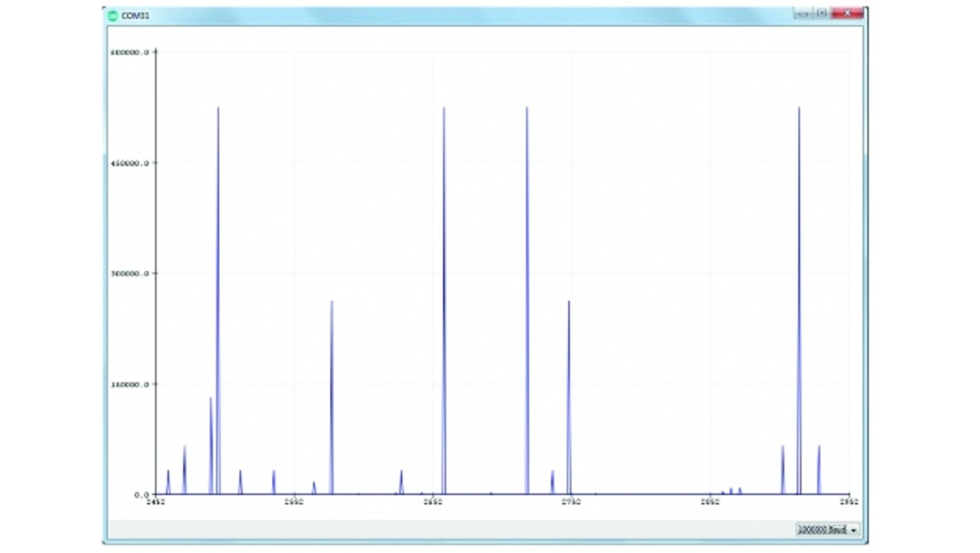Click the 300000.0 y-axis label

(129, 274)
